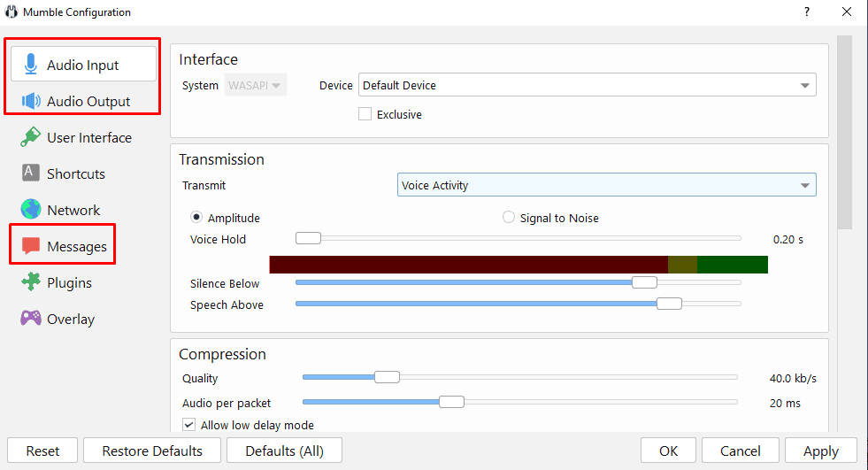Open the Audio Input settings tab
The image size is (868, 470).
pyautogui.click(x=83, y=65)
